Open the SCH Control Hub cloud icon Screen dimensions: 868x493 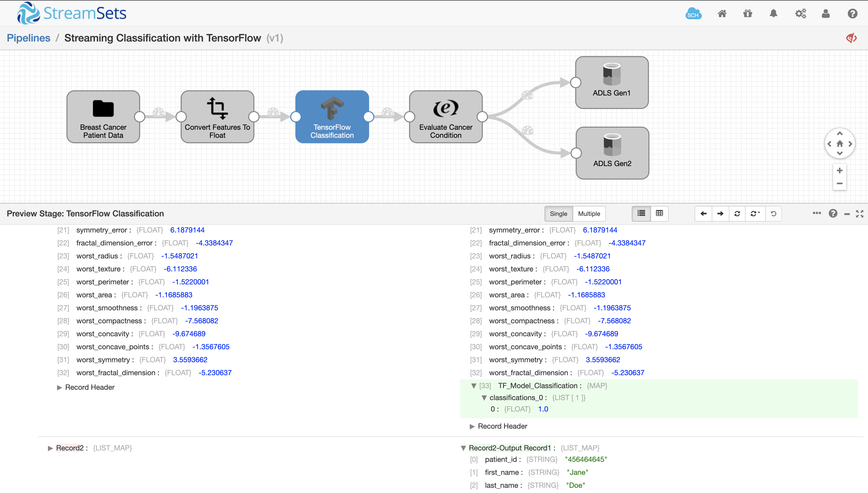tap(693, 13)
